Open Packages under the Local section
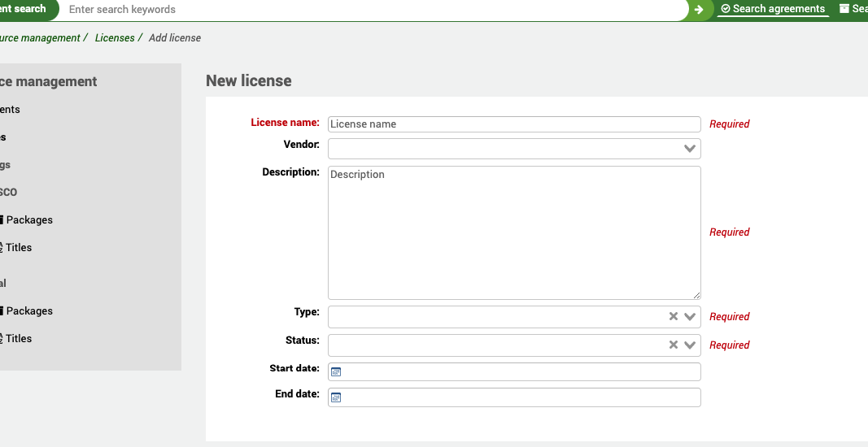 [28, 311]
